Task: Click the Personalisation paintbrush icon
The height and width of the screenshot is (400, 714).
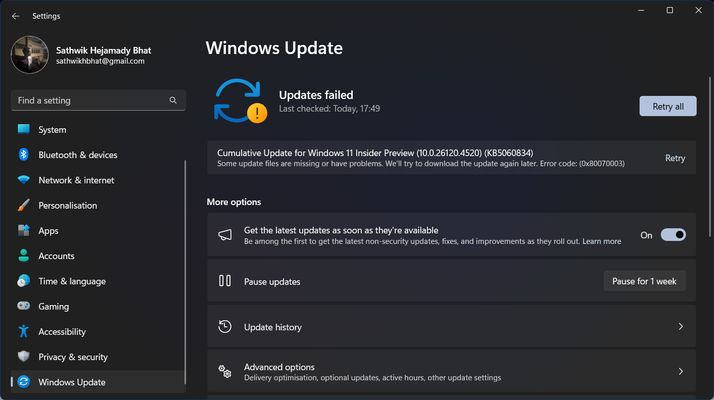Action: 24,205
